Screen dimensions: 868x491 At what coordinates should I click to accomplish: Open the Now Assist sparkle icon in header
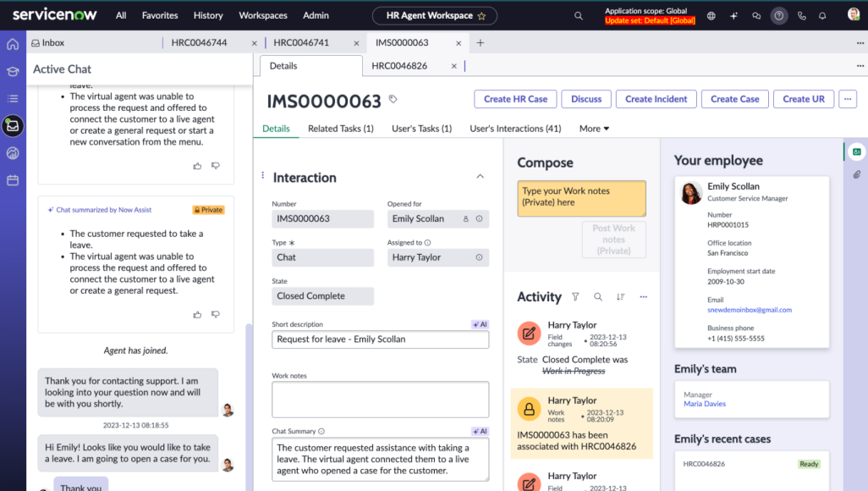tap(733, 15)
